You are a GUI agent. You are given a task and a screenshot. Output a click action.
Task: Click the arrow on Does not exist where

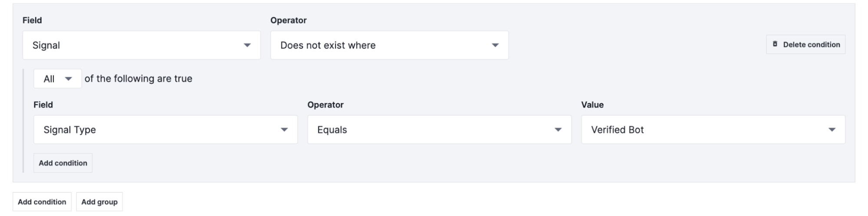(495, 45)
